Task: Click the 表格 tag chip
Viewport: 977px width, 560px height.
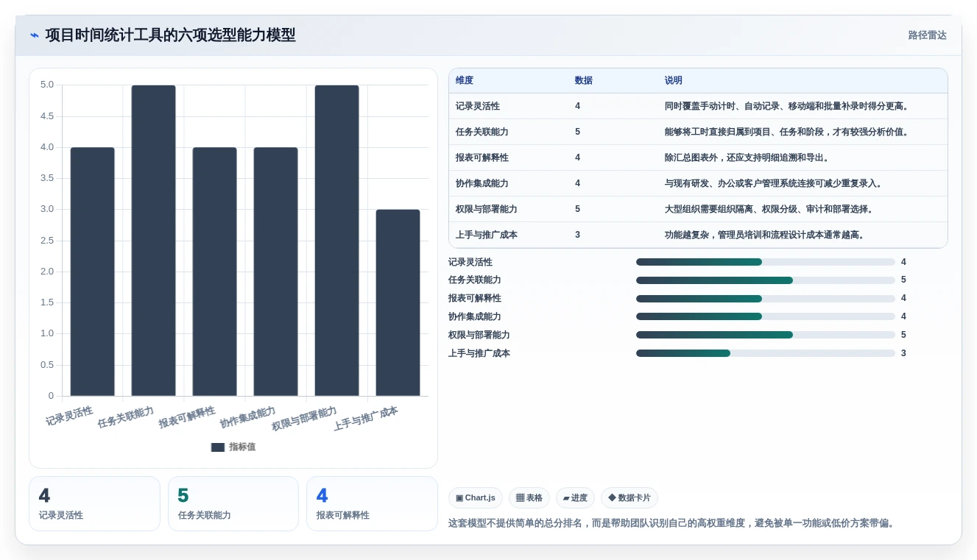Action: (529, 498)
